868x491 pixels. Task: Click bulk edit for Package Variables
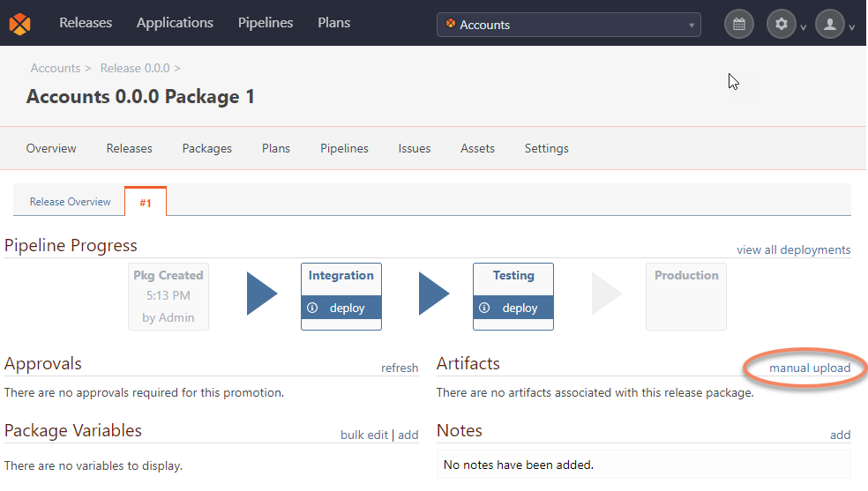(364, 435)
